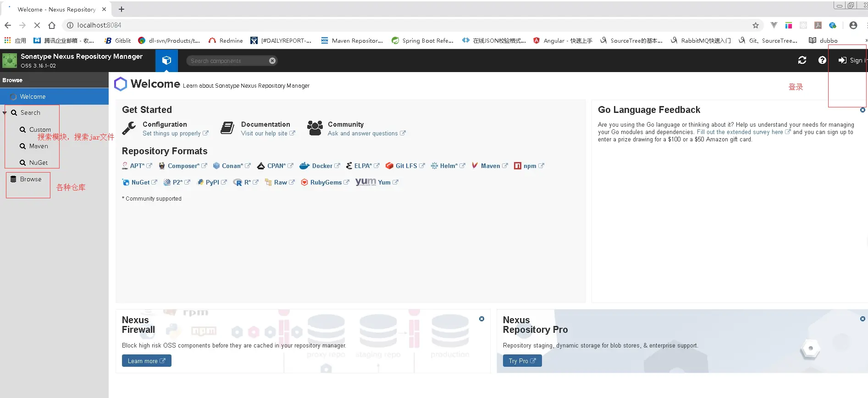The height and width of the screenshot is (398, 868).
Task: Open the APT format link
Action: tap(137, 166)
